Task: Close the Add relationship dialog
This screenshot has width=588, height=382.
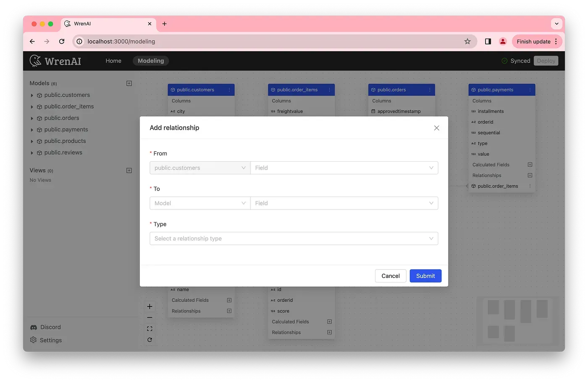Action: [x=436, y=128]
